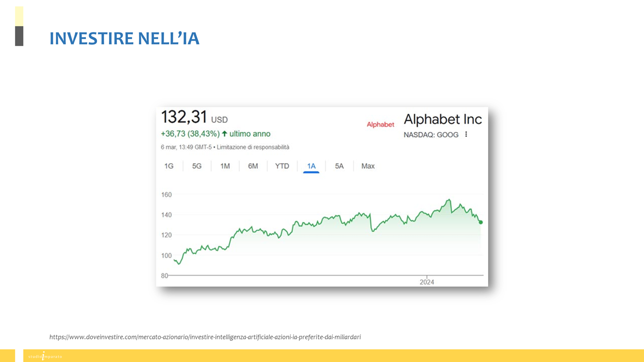Image resolution: width=644 pixels, height=362 pixels.
Task: Click the INVESTIRE NELL'IA slide title
Action: pos(125,39)
